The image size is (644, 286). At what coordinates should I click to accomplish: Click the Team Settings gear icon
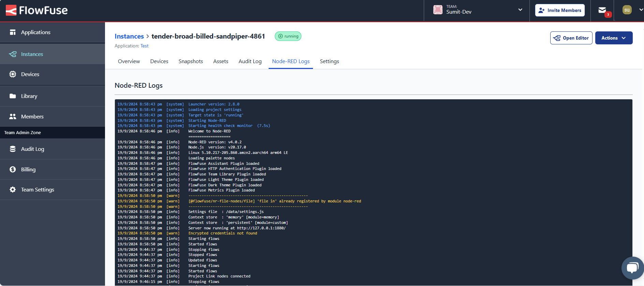tap(13, 190)
